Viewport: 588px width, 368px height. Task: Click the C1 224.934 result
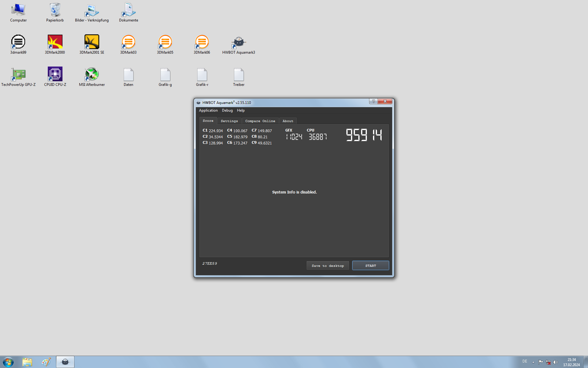[x=213, y=131]
